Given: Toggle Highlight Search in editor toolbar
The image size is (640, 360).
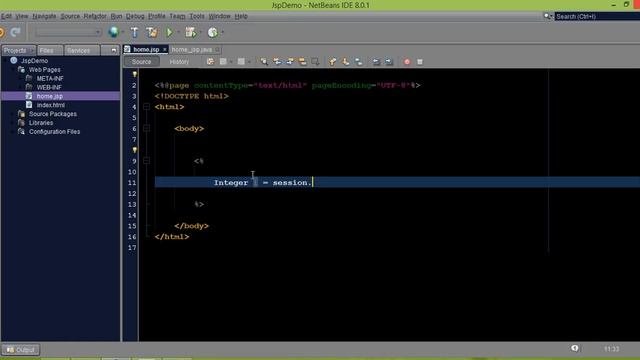Looking at the screenshot, I should tap(302, 62).
